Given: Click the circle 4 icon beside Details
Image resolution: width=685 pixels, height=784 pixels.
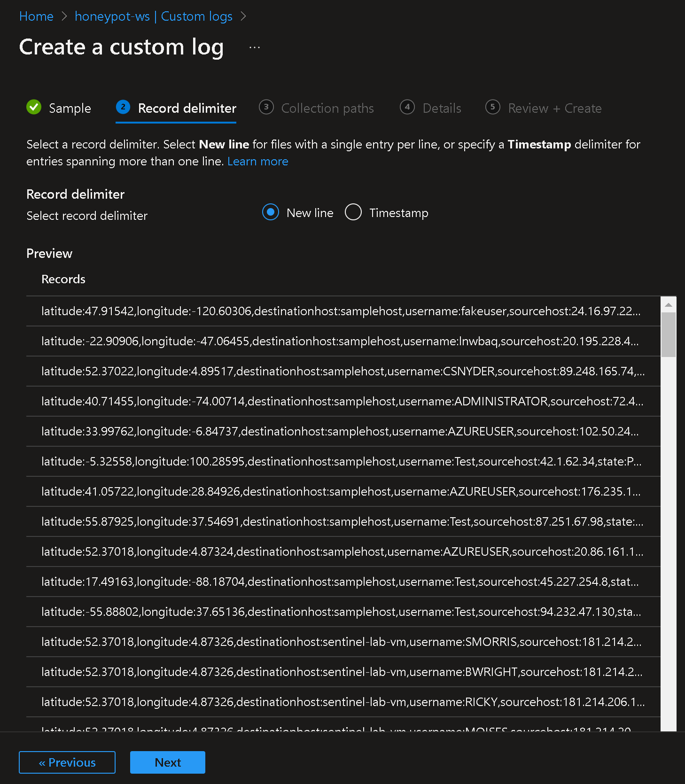Looking at the screenshot, I should (407, 108).
